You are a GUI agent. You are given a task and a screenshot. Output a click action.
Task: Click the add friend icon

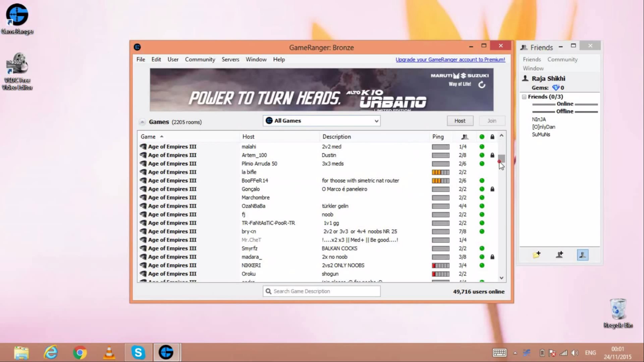pyautogui.click(x=559, y=255)
